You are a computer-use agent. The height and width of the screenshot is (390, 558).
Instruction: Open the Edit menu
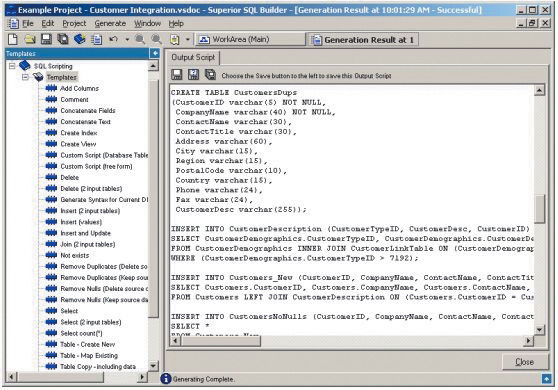(x=47, y=23)
